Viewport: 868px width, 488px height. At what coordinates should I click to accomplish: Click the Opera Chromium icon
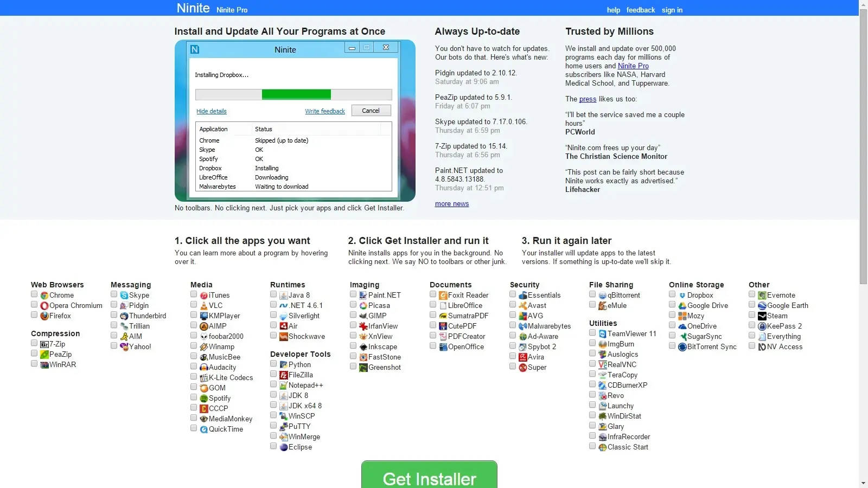44,306
